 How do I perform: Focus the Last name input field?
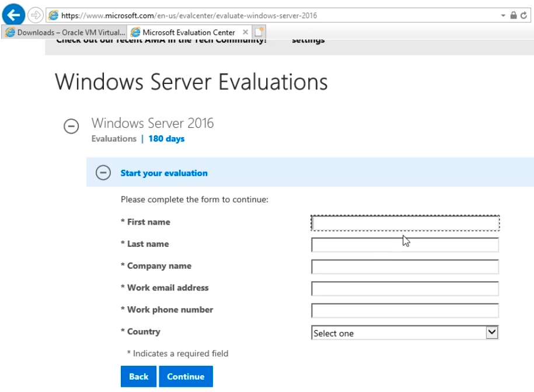coord(405,245)
